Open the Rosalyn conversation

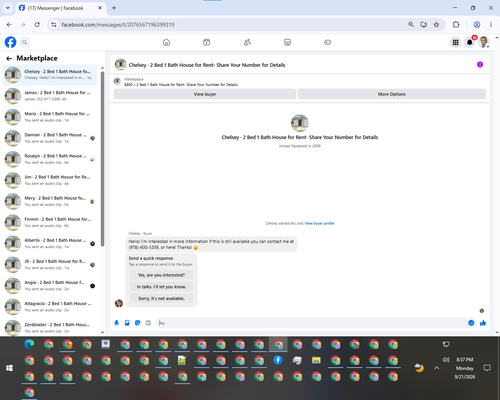click(50, 159)
